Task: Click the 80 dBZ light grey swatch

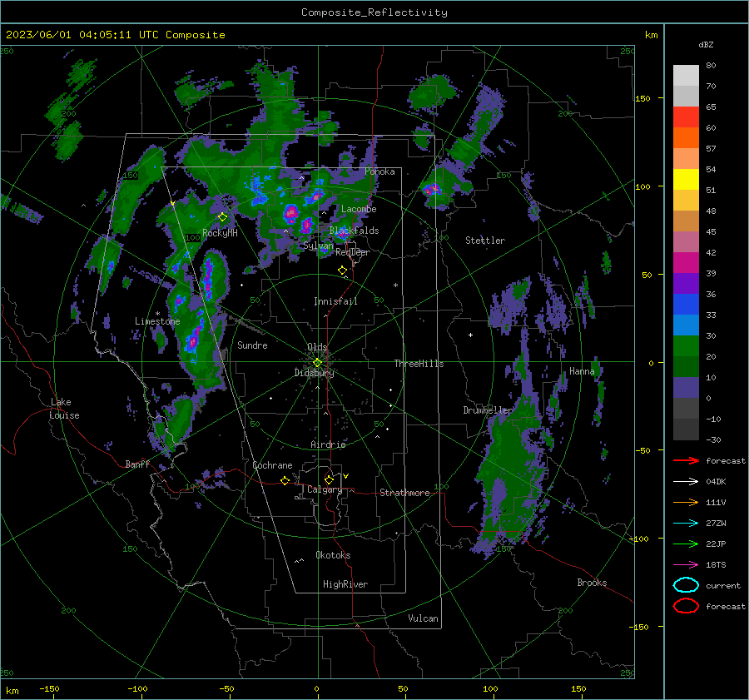Action: pyautogui.click(x=686, y=75)
